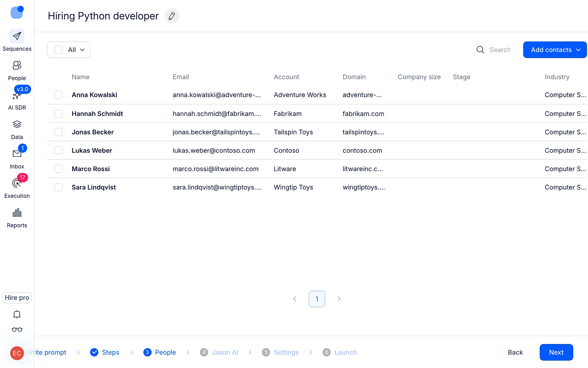This screenshot has height=368, width=588.
Task: Open the notifications bell icon
Action: coord(17,314)
